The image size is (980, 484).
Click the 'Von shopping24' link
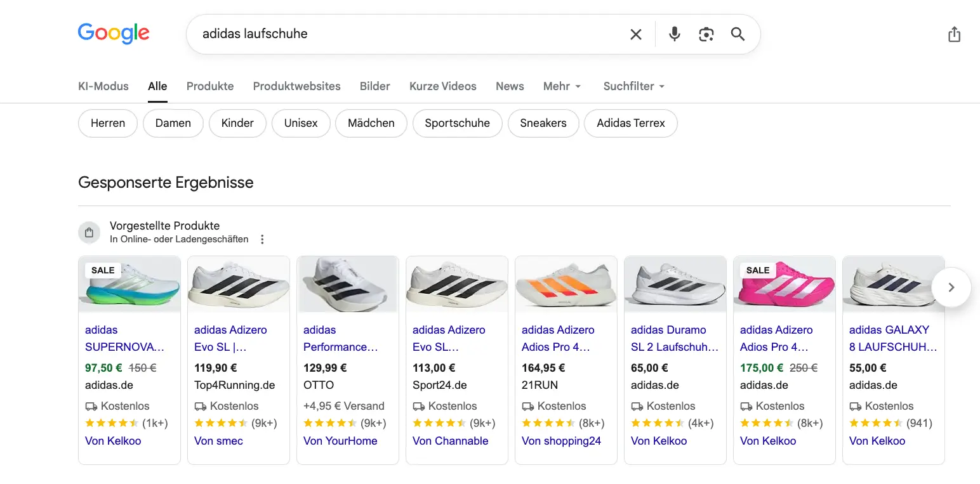(x=561, y=441)
